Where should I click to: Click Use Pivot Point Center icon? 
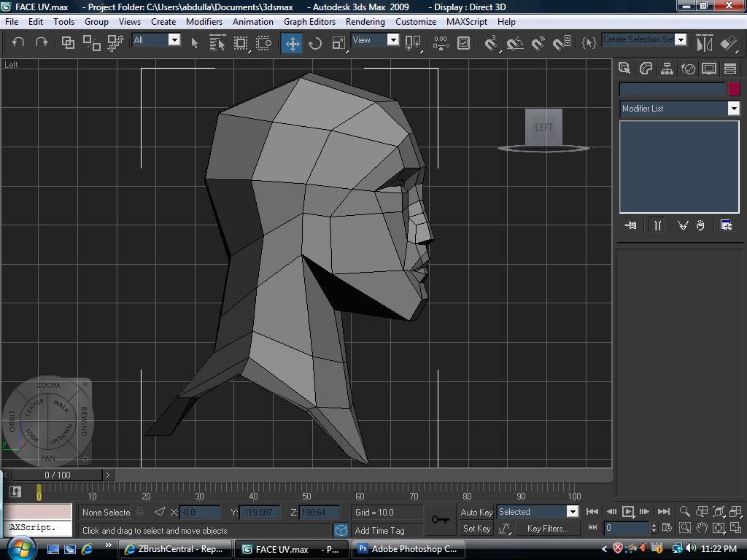413,43
